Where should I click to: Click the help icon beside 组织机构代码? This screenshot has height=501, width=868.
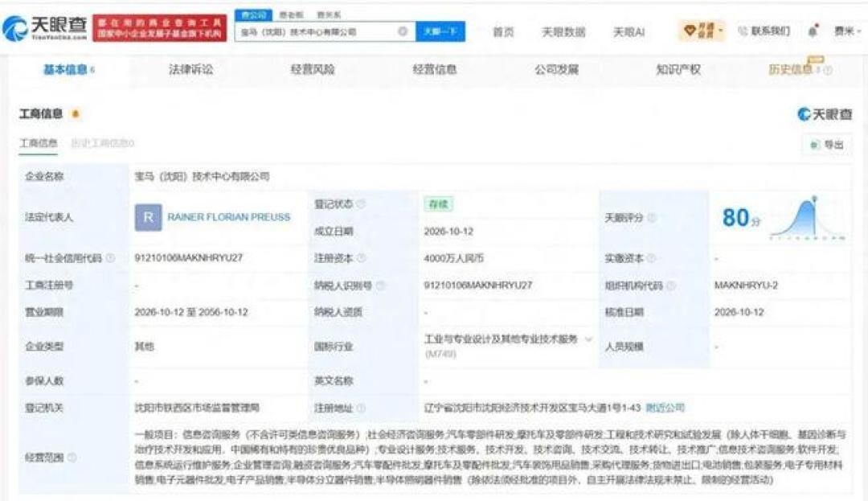671,285
